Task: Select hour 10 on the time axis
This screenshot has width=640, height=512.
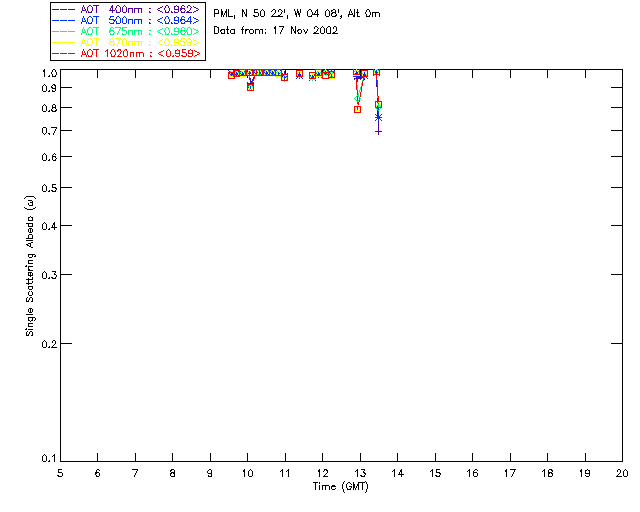Action: 248,473
